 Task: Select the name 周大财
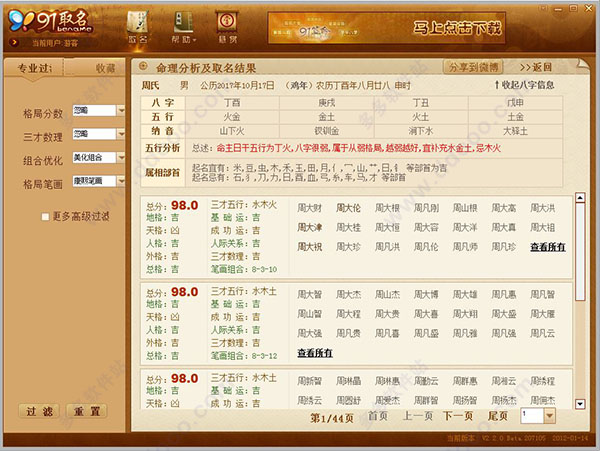click(x=310, y=208)
